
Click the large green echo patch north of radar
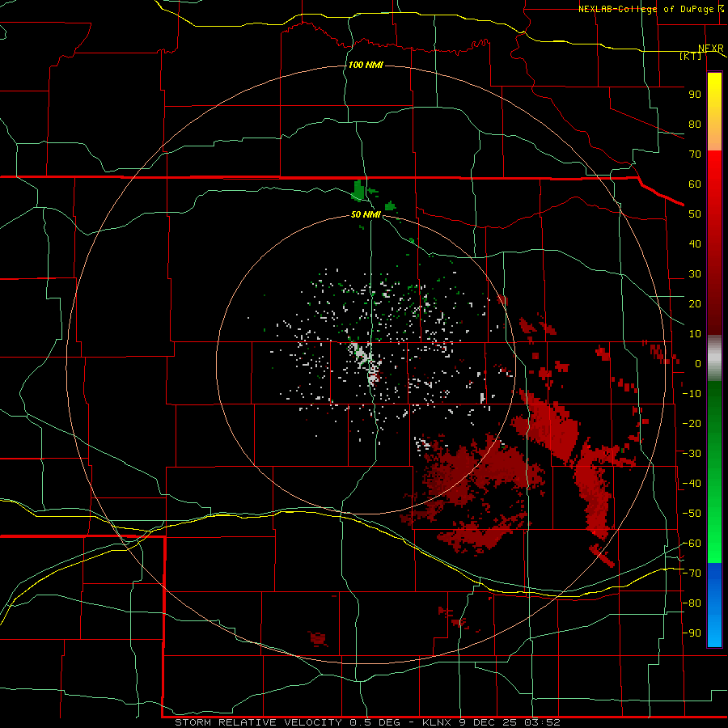(358, 190)
